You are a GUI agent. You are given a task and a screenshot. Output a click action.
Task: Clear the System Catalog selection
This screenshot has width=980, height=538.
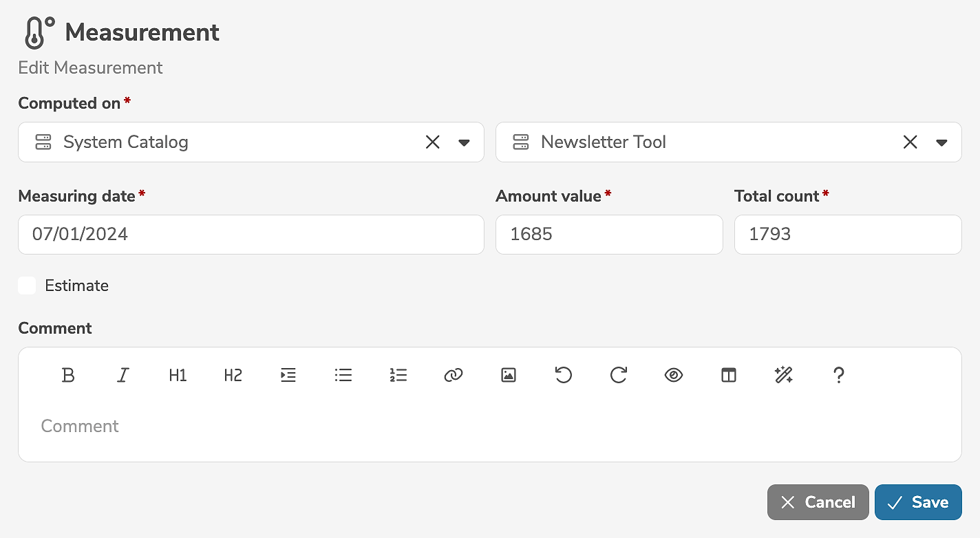coord(432,142)
